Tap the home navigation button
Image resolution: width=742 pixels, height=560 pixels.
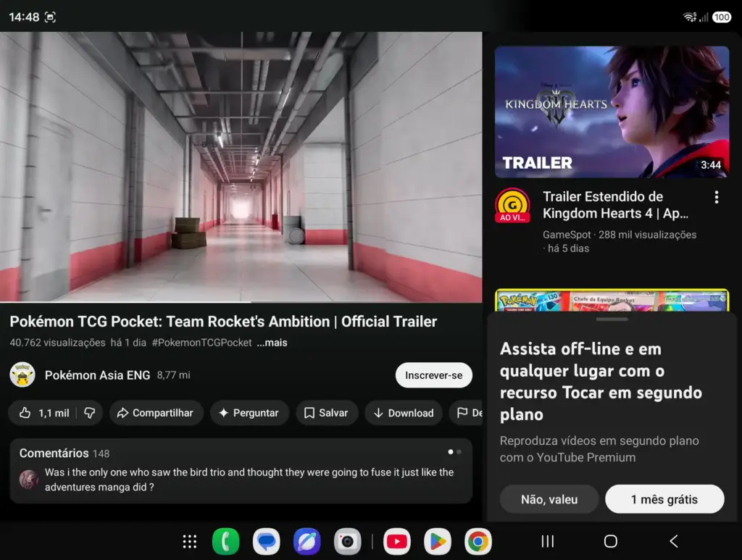coord(610,541)
